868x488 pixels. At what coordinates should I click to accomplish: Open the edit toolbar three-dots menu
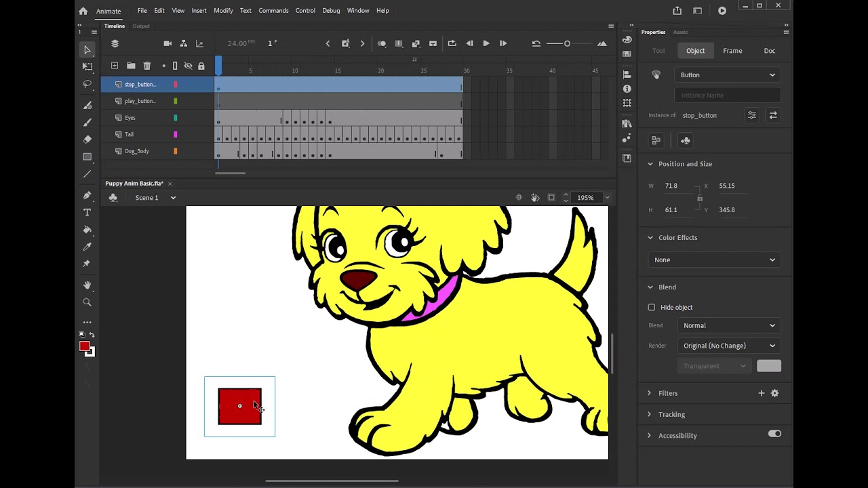click(x=87, y=323)
